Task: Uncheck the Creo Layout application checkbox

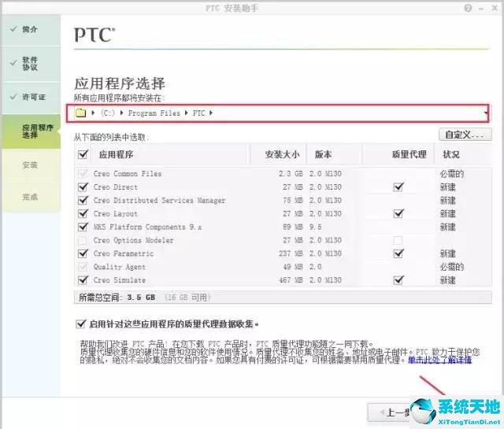Action: (83, 213)
